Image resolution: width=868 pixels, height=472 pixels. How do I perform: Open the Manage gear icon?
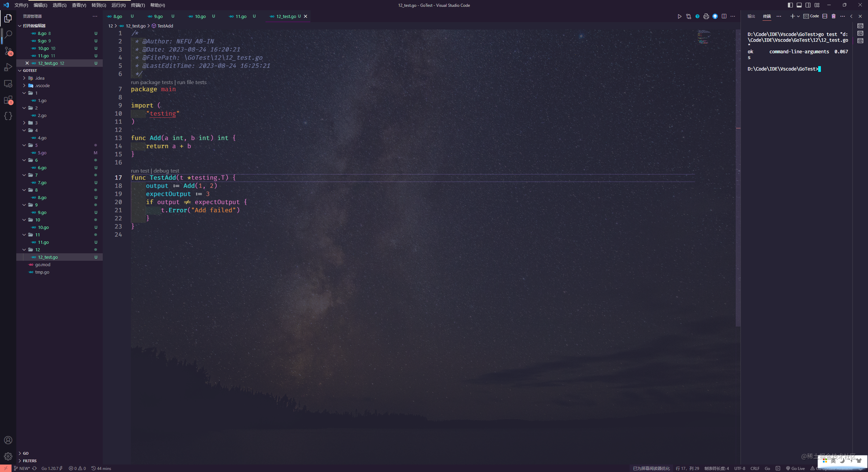click(x=8, y=456)
